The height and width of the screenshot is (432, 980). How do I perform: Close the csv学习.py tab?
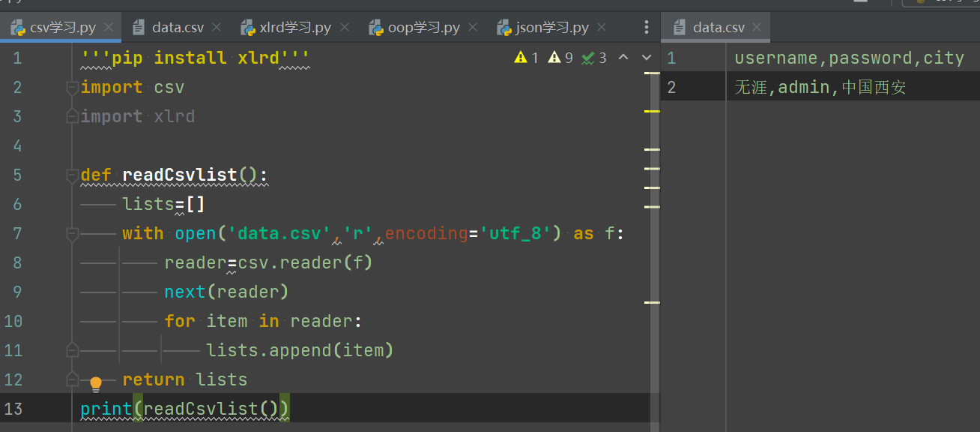109,28
